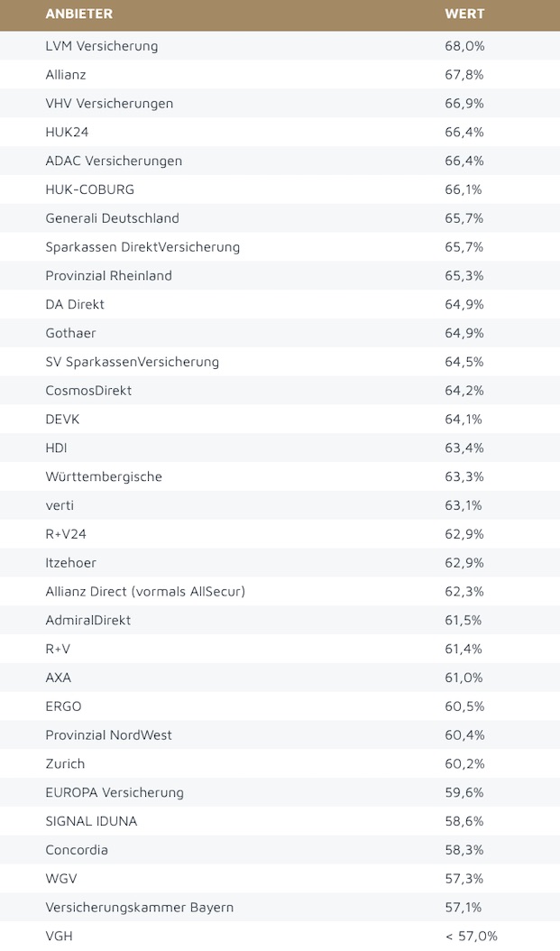Click the SIGNAL IDUNA entry
This screenshot has width=560, height=951.
(x=91, y=821)
